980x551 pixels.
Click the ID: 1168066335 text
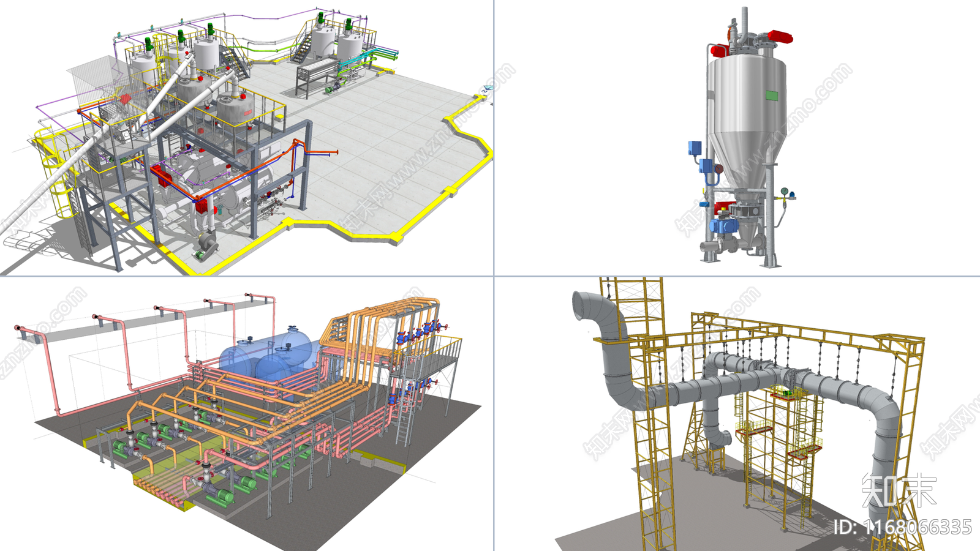[902, 527]
